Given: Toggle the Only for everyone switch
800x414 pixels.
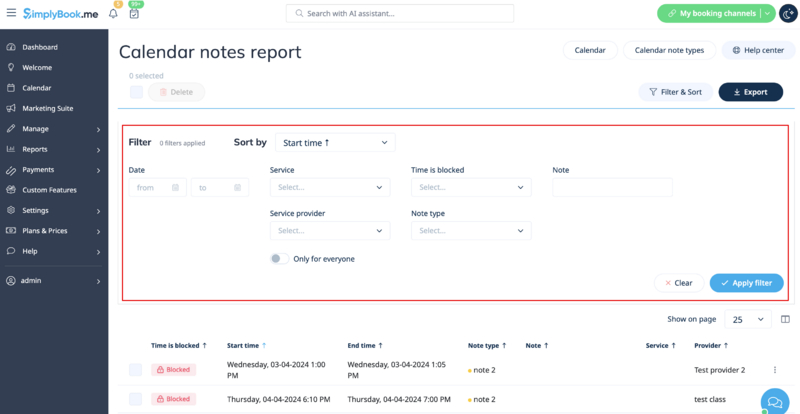Looking at the screenshot, I should pos(280,259).
